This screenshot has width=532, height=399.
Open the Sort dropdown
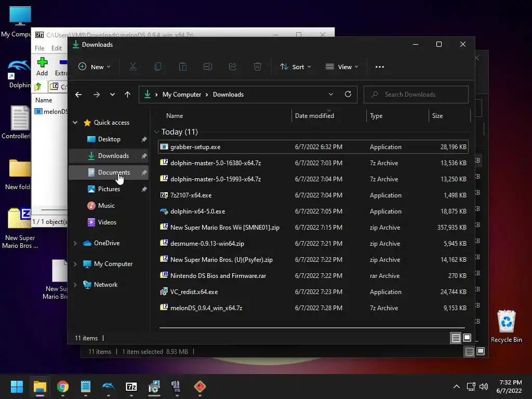point(296,67)
